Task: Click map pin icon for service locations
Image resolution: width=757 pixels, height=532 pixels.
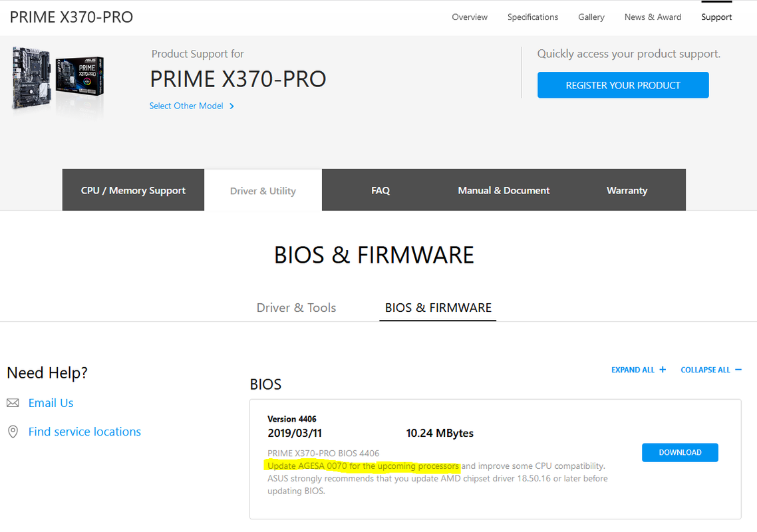Action: [x=13, y=432]
